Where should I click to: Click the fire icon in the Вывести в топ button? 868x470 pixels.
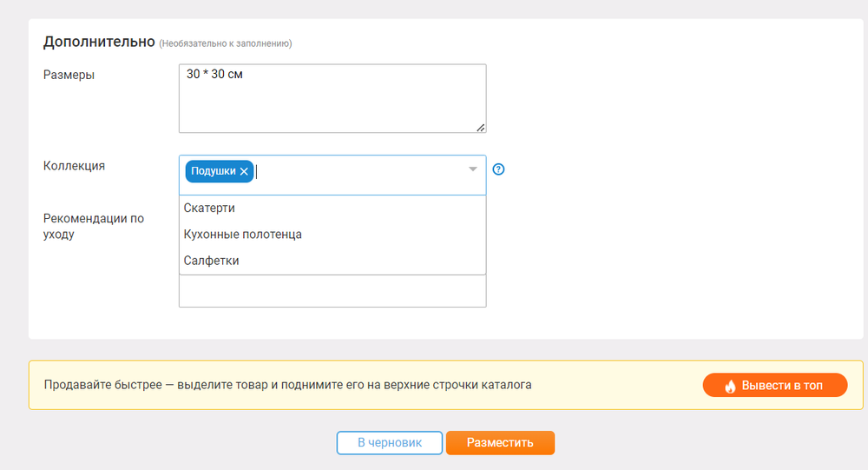730,386
